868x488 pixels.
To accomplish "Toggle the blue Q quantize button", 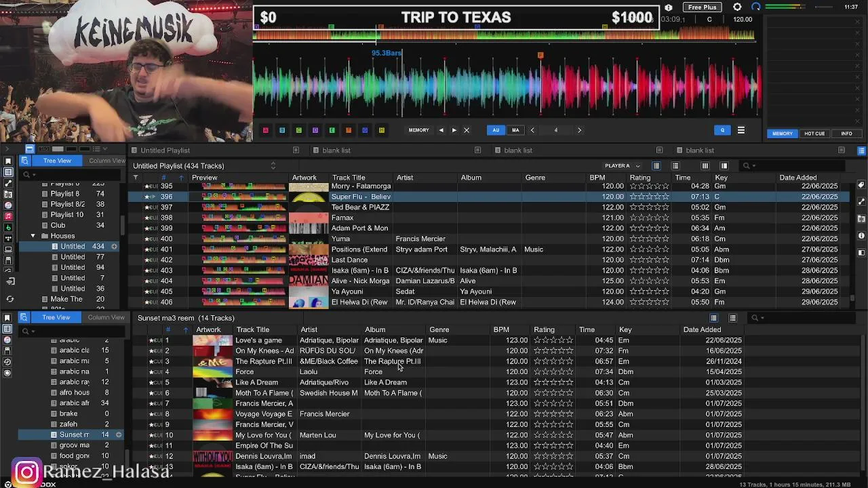I will (722, 130).
